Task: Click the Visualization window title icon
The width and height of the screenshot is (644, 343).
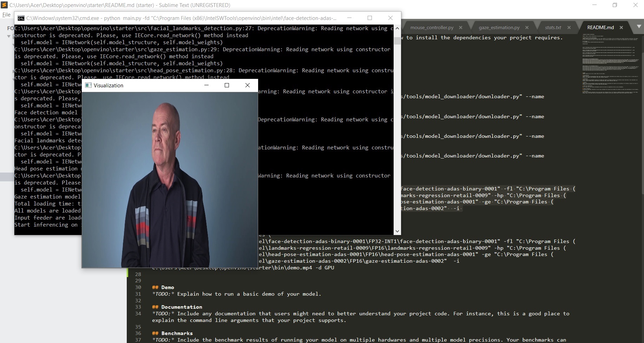Action: point(88,85)
